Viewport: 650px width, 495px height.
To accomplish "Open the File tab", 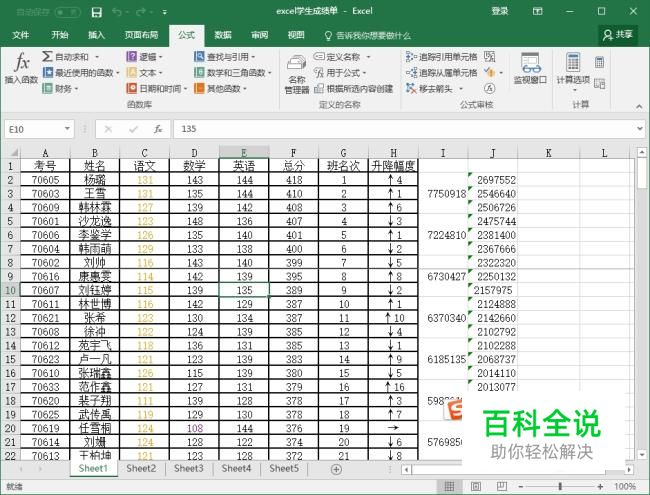I will pyautogui.click(x=20, y=35).
